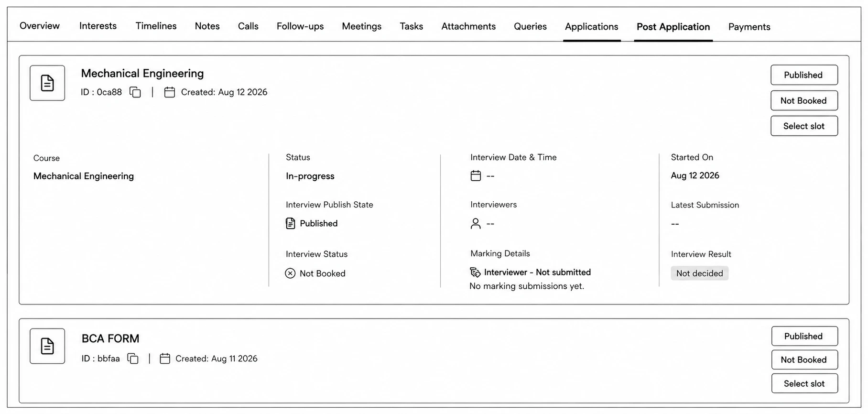Click the Published state document icon
868x414 pixels.
click(290, 223)
